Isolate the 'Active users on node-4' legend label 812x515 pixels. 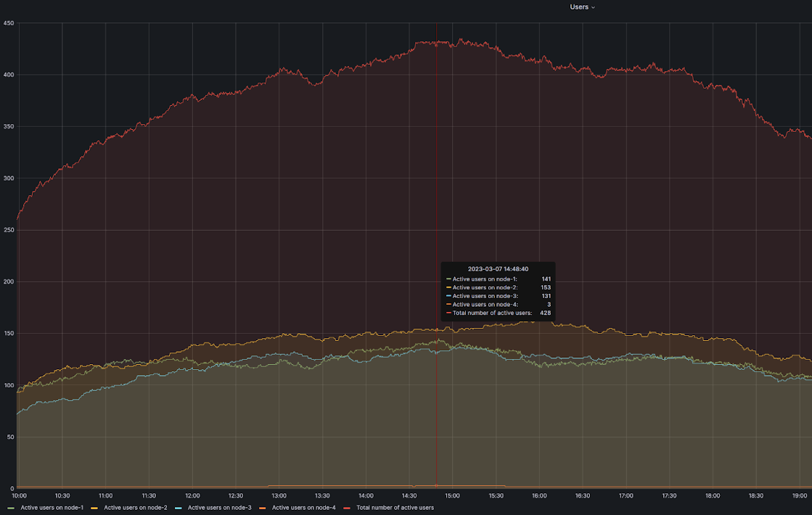click(x=303, y=508)
